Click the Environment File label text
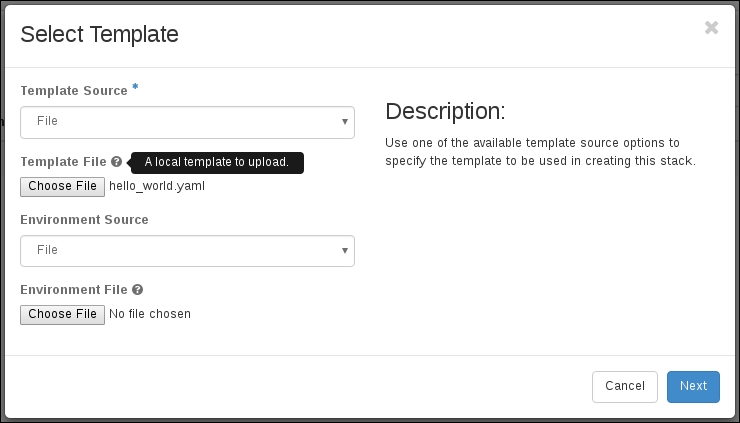This screenshot has height=423, width=740. pos(74,290)
